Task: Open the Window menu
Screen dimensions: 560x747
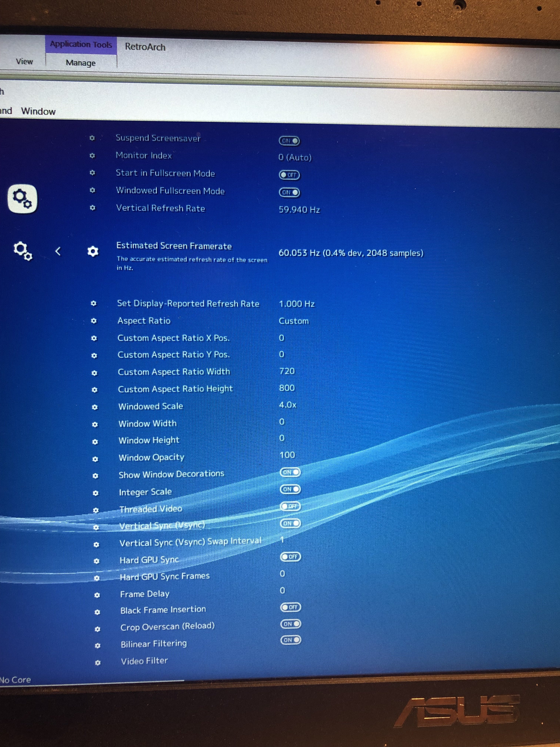Action: 38,112
